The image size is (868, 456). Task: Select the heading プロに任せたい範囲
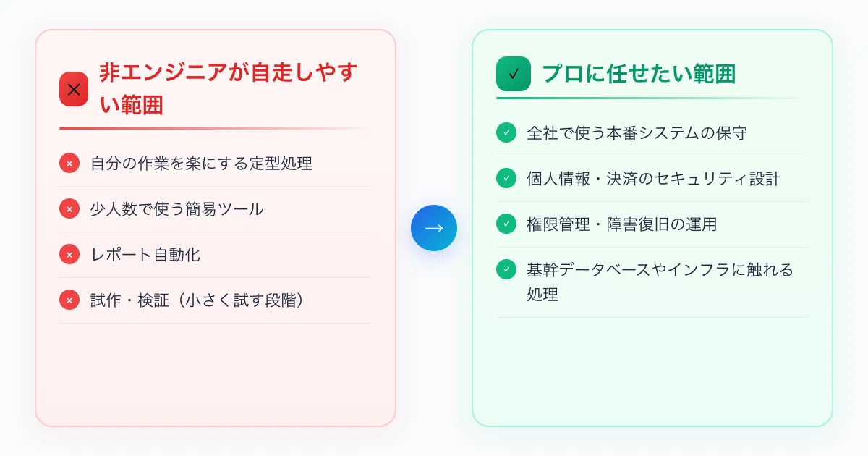point(639,73)
